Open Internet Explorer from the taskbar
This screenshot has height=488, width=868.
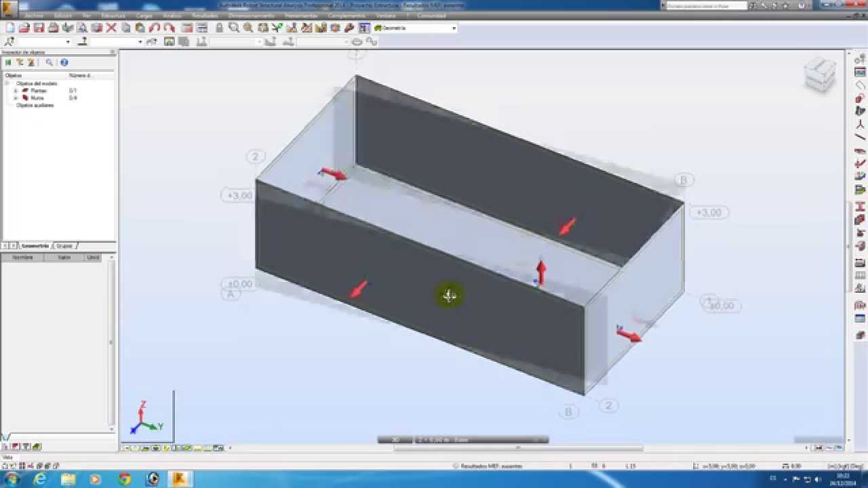coord(40,479)
